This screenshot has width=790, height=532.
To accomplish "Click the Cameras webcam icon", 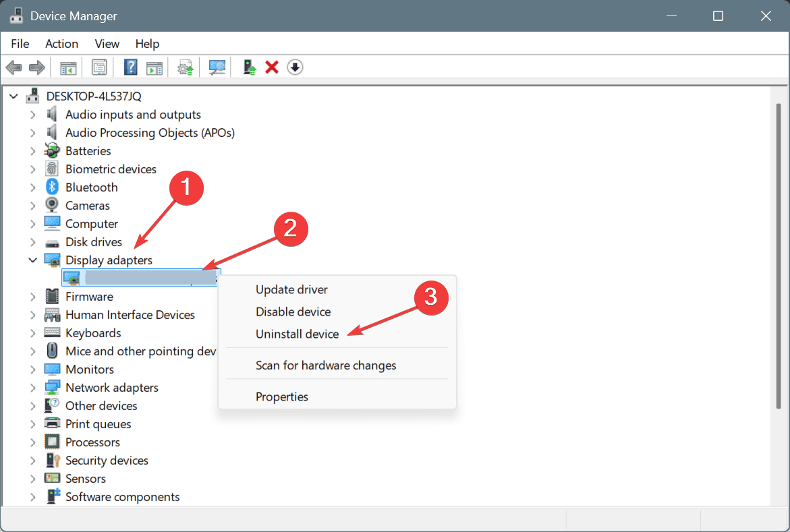I will (x=52, y=205).
